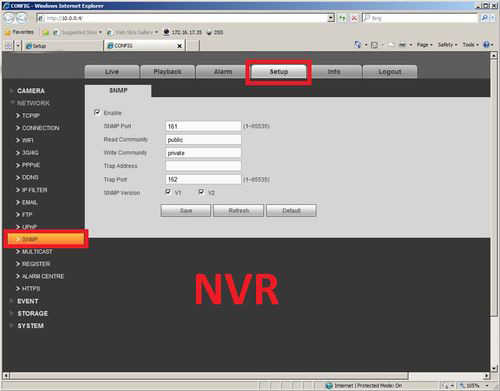
Task: Click the Stop loading X icon
Action: [x=354, y=18]
